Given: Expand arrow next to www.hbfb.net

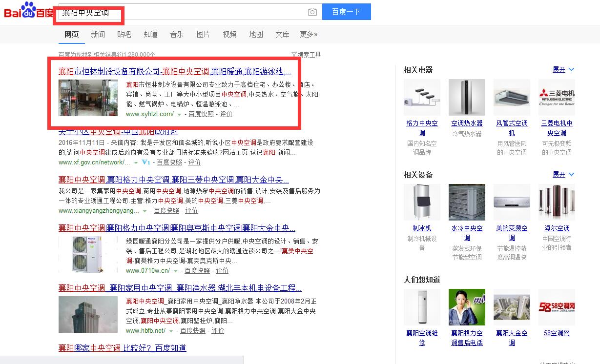Looking at the screenshot, I should 171,331.
